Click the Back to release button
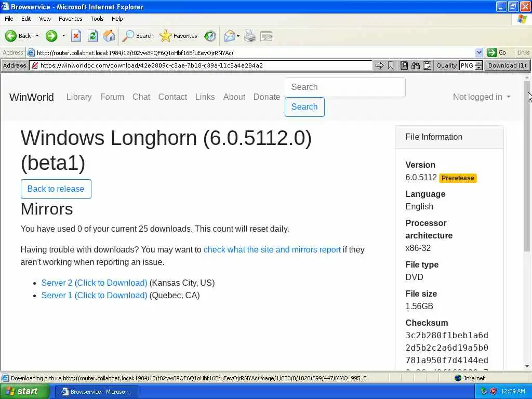 tap(56, 189)
